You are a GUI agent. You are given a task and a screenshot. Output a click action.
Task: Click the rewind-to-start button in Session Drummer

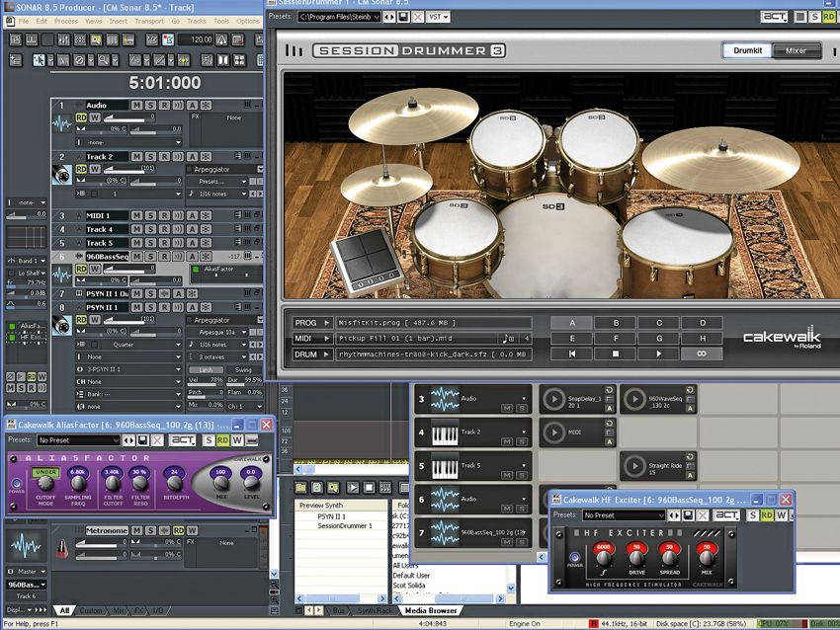(x=571, y=353)
